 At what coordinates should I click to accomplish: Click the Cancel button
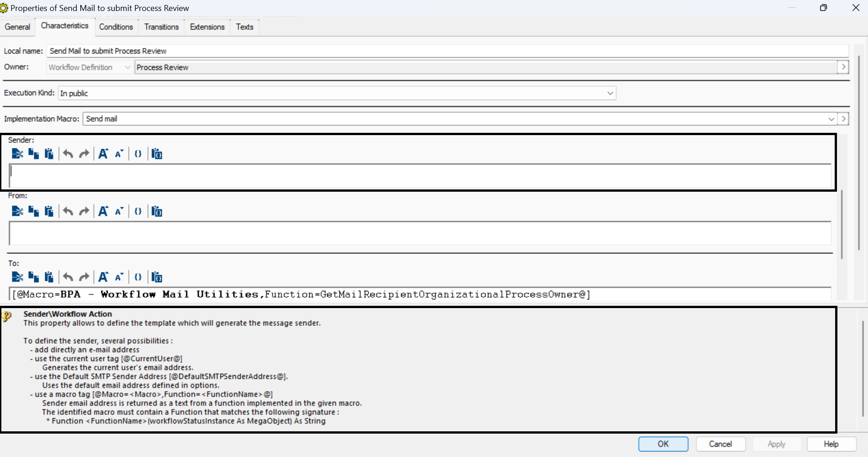click(x=720, y=444)
